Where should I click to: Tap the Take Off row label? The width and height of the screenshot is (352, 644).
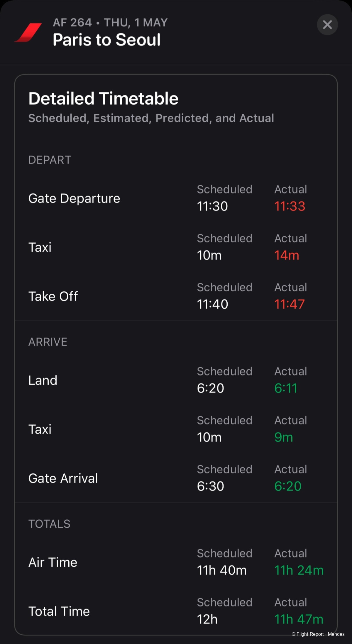53,296
